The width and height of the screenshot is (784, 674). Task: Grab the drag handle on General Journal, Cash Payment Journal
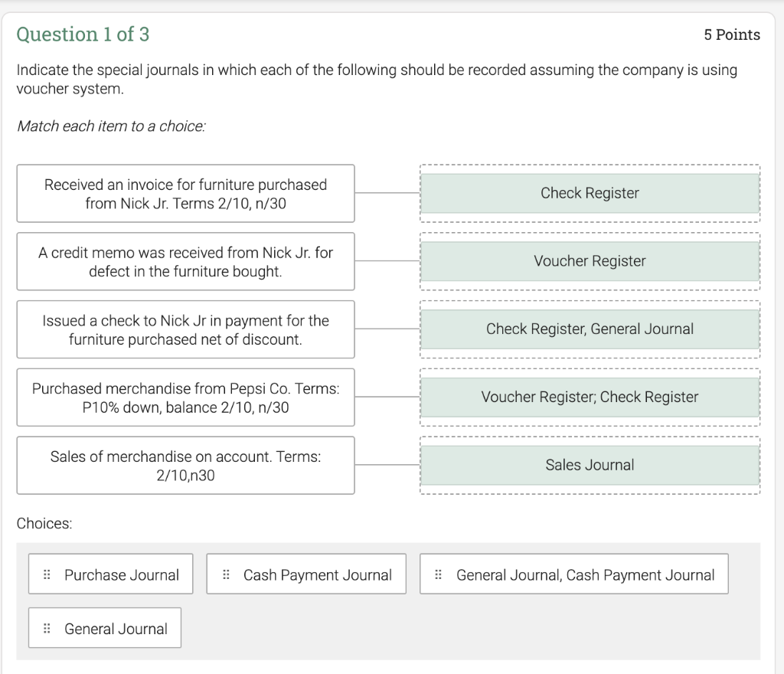click(439, 574)
